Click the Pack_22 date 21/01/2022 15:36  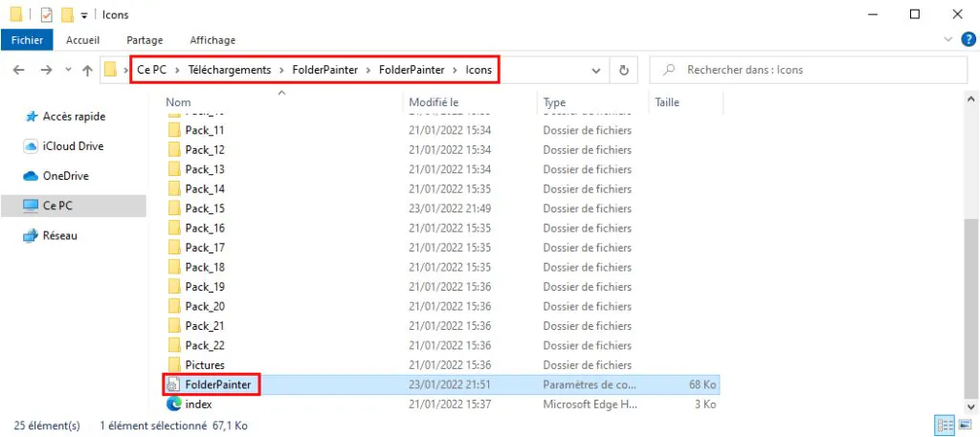pos(450,345)
